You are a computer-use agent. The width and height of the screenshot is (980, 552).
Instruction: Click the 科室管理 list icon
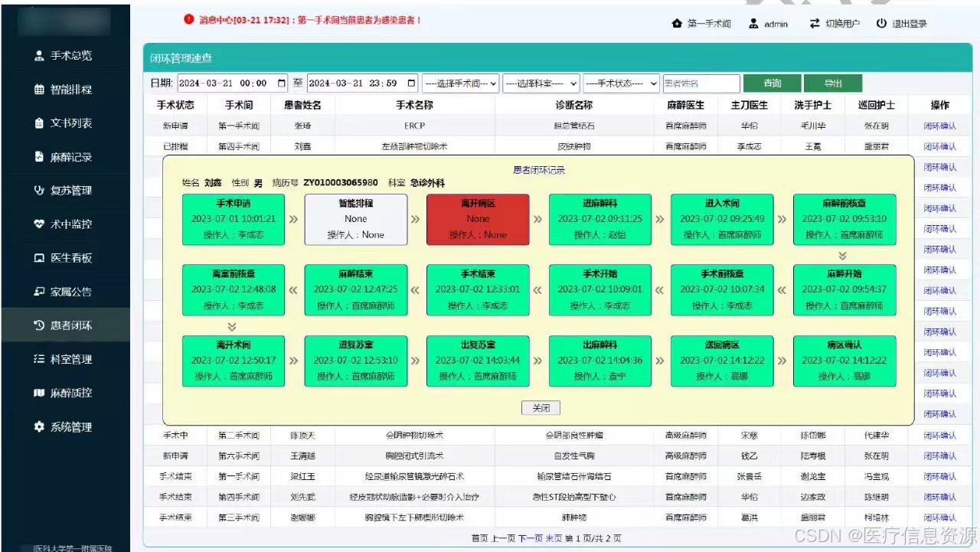click(39, 359)
